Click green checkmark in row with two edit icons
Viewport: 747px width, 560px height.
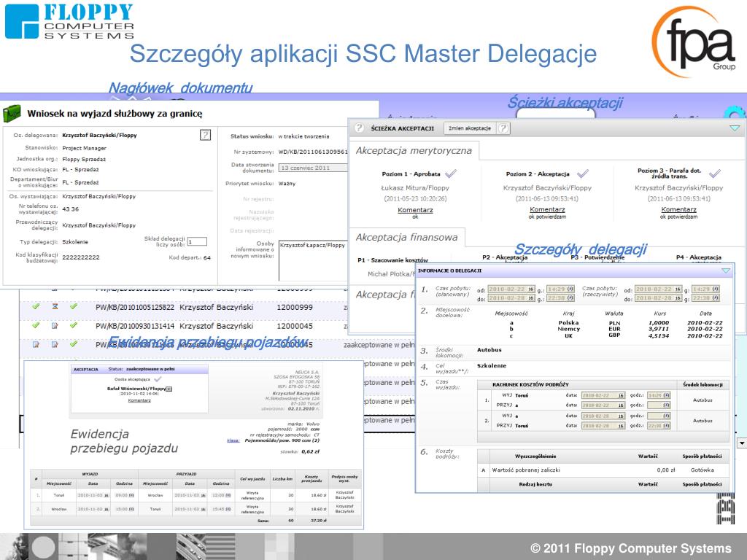(x=74, y=344)
